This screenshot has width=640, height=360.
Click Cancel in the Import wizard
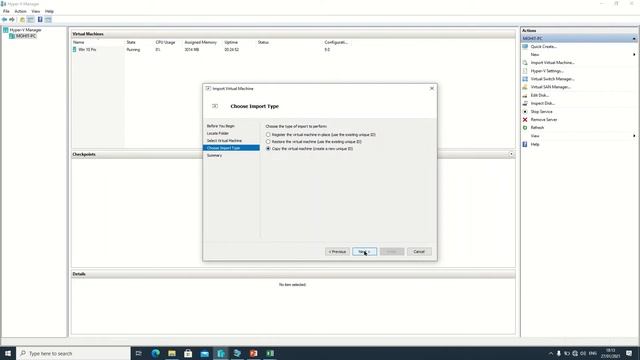[419, 252]
